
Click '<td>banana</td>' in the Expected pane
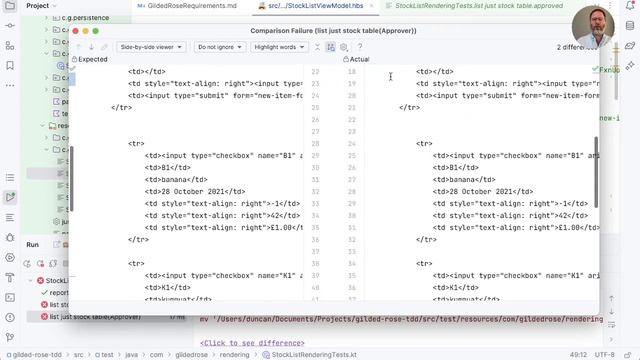pos(176,180)
